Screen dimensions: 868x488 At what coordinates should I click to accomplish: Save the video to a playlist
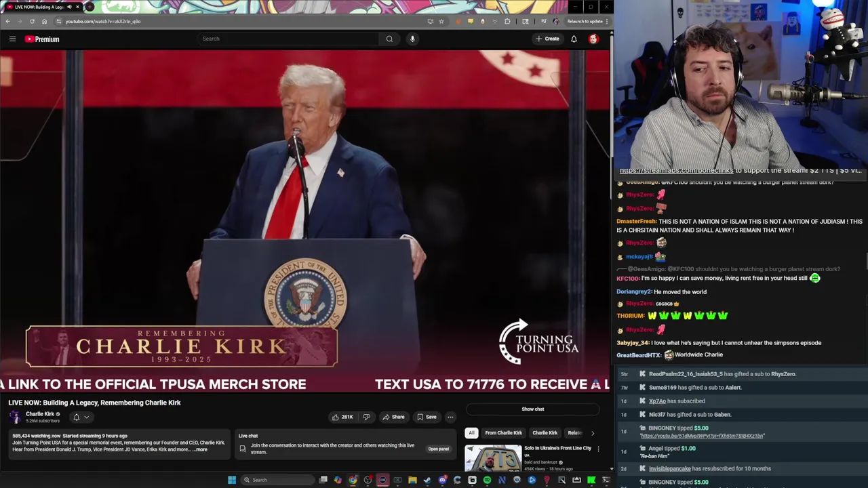[427, 417]
